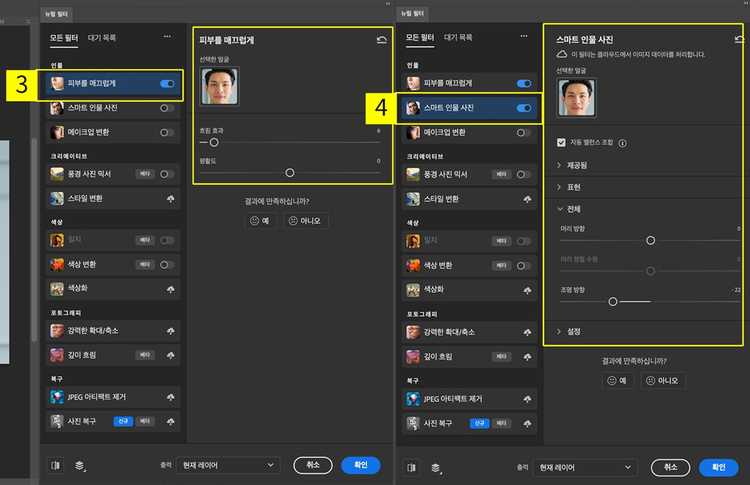Screen dimensions: 750x485
Task: Click the 뉴럴 필터 window tab on right
Action: (x=412, y=14)
